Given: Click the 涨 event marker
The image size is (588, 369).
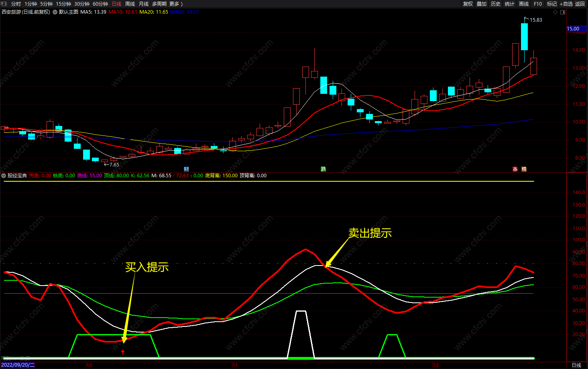Looking at the screenshot, I should [x=515, y=169].
